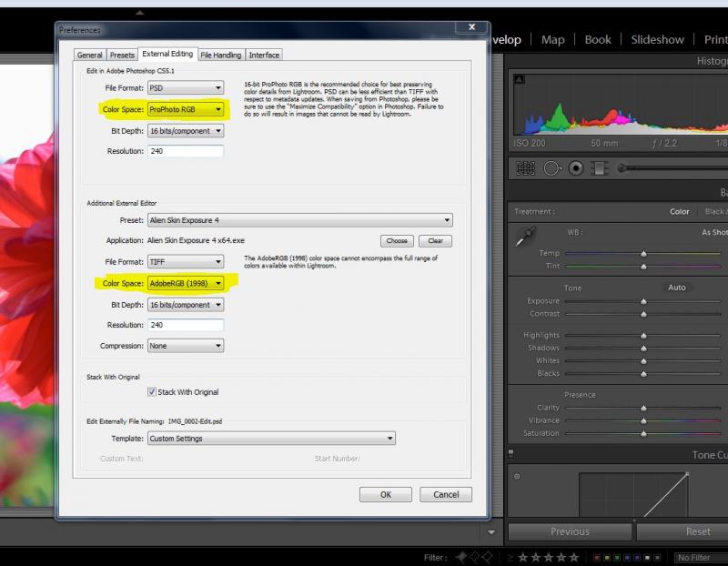
Task: Click the Photoshop Resolution field showing 240
Action: (x=186, y=151)
